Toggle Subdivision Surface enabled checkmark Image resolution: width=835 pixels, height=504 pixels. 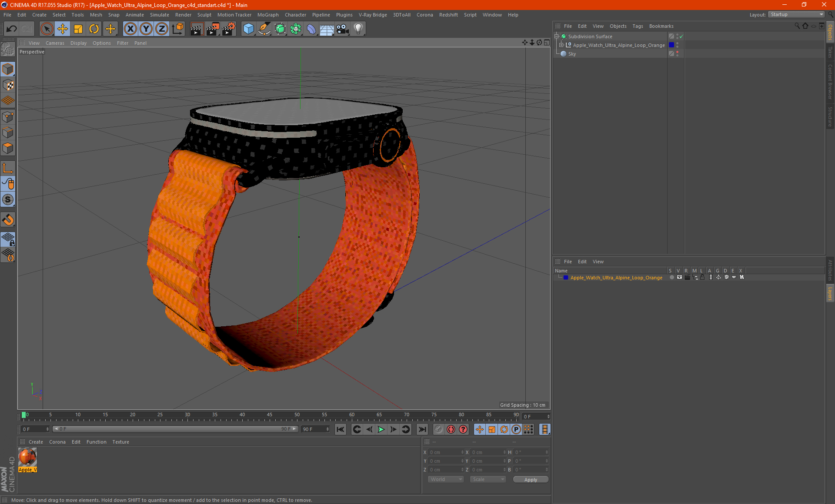(681, 36)
